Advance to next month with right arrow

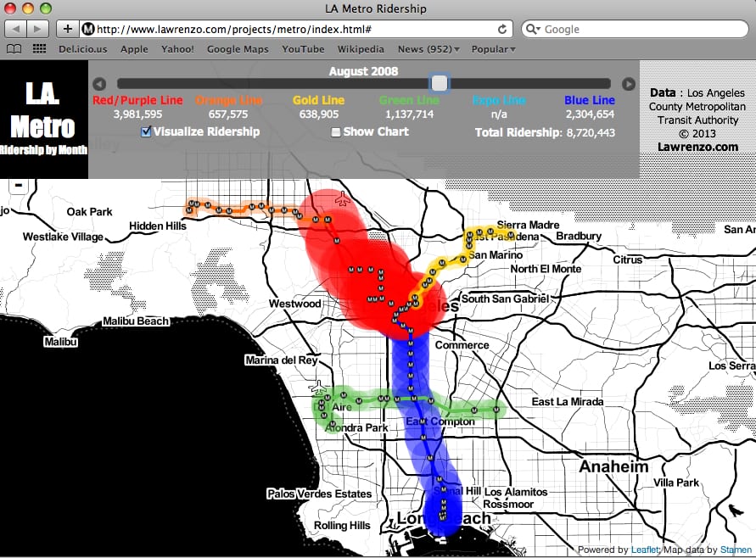click(628, 84)
